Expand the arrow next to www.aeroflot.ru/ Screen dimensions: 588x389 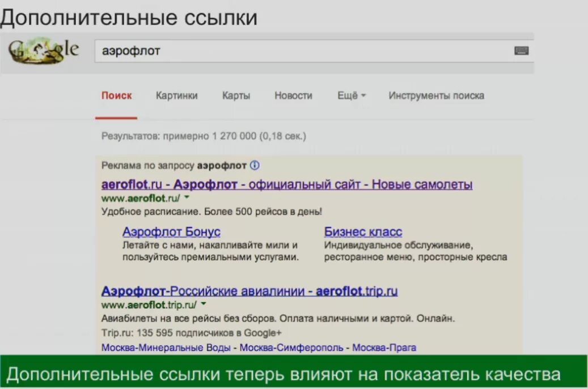point(187,197)
